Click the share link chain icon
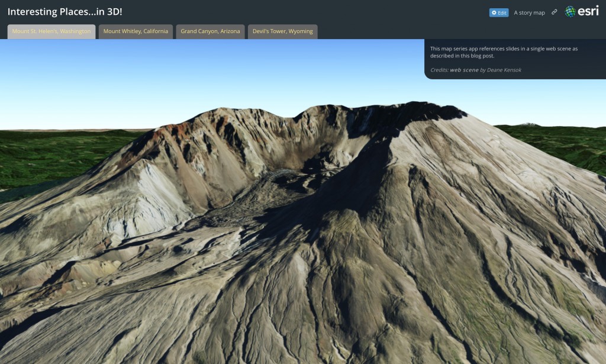The width and height of the screenshot is (606, 364). [x=554, y=12]
